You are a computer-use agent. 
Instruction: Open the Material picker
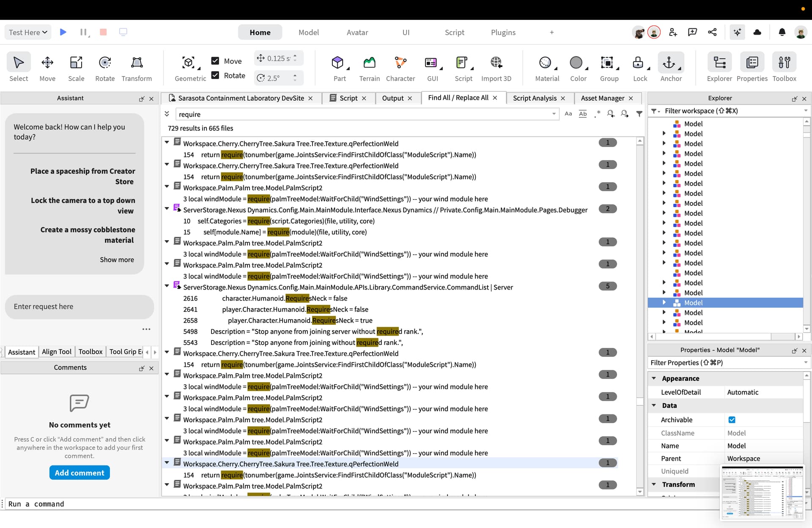[547, 67]
